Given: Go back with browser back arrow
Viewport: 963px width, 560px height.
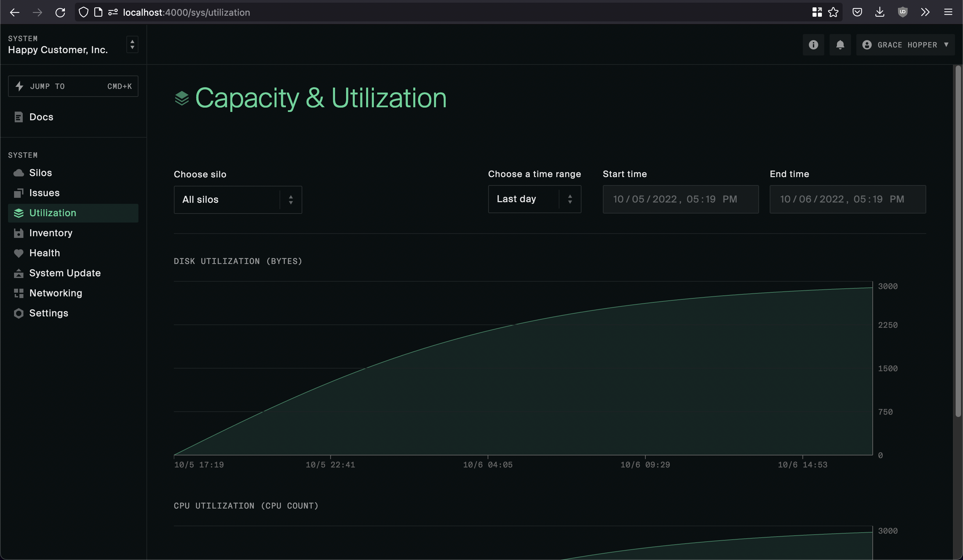Looking at the screenshot, I should tap(14, 12).
